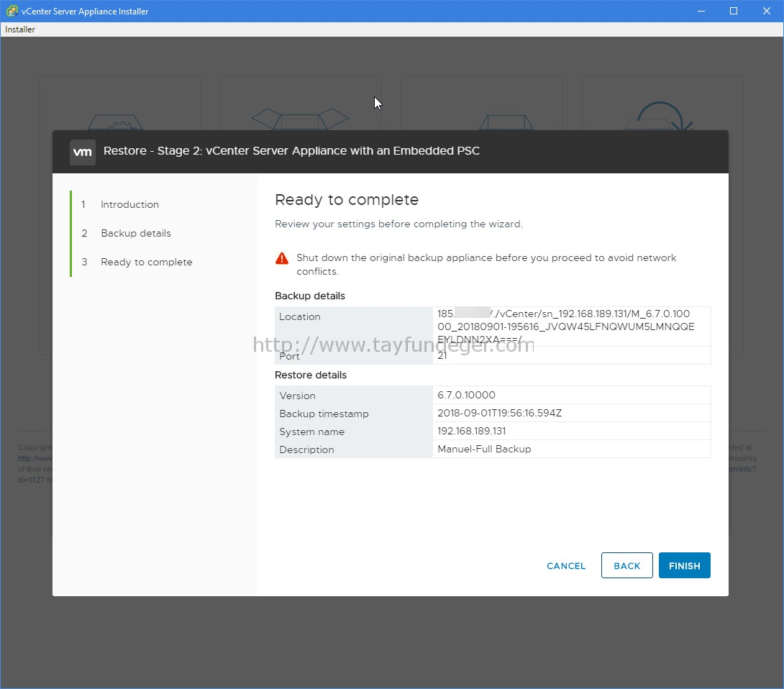Viewport: 784px width, 689px height.
Task: Click the vm logo icon
Action: click(x=83, y=152)
